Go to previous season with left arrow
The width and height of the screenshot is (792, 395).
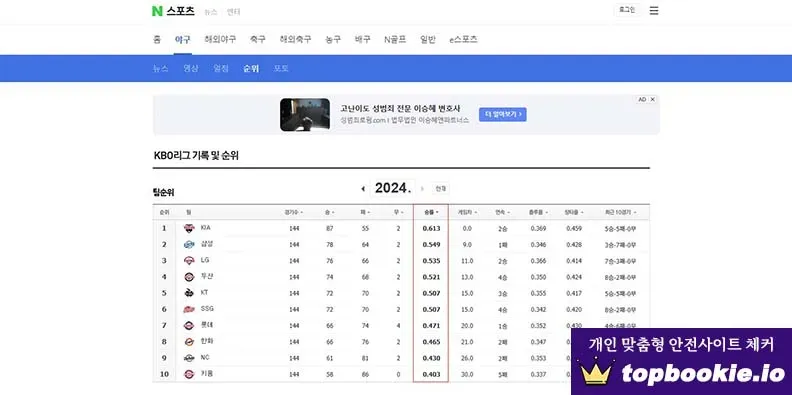coord(363,189)
